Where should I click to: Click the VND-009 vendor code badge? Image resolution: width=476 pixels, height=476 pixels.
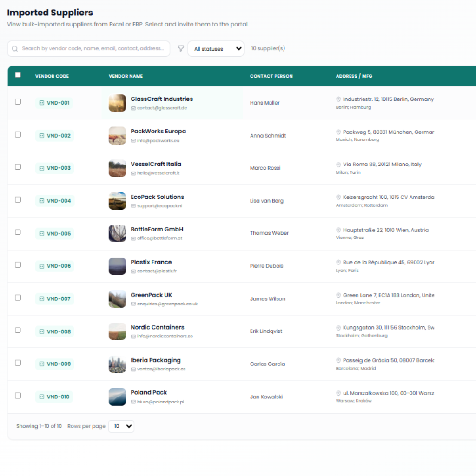tap(54, 364)
